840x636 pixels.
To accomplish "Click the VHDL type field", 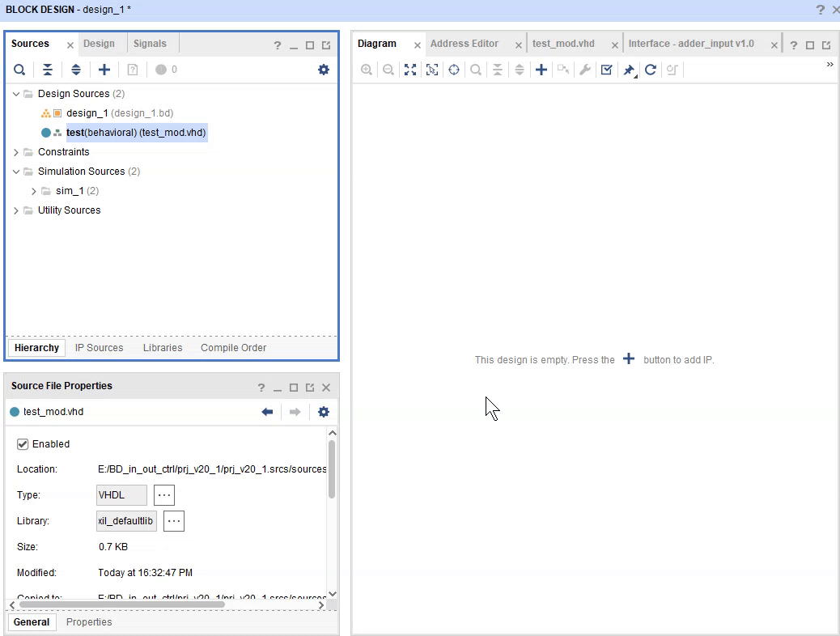I will coord(121,495).
